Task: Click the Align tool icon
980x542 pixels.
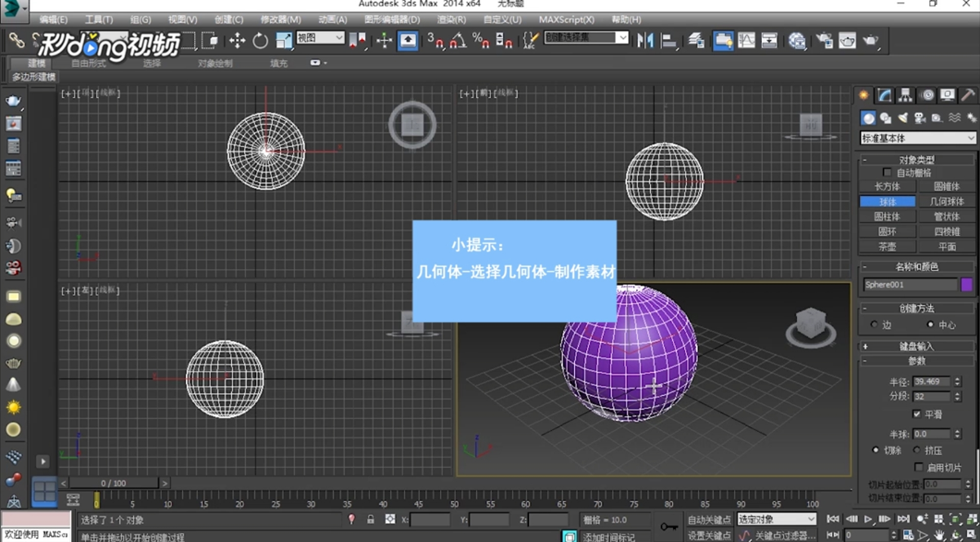Action: [x=669, y=39]
